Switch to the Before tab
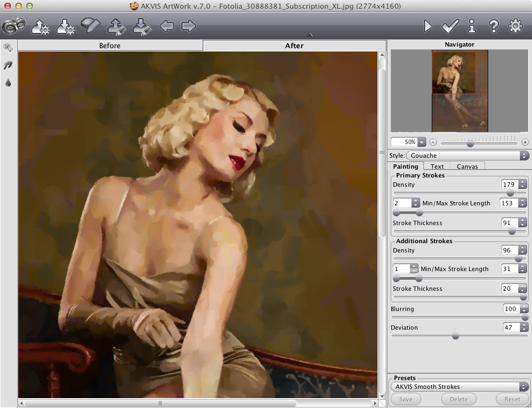The height and width of the screenshot is (408, 532). point(110,45)
